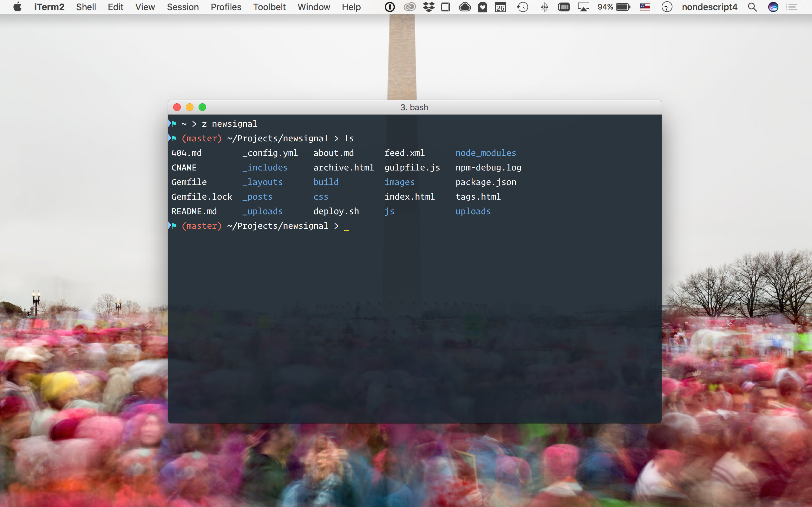Click the nondescript4 Wi-Fi network name
Image resolution: width=812 pixels, height=507 pixels.
coord(710,7)
